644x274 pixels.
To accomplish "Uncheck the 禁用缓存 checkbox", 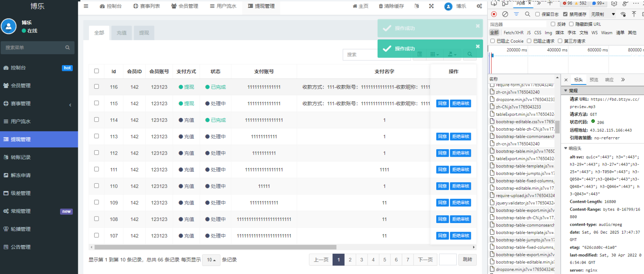I will [x=565, y=14].
